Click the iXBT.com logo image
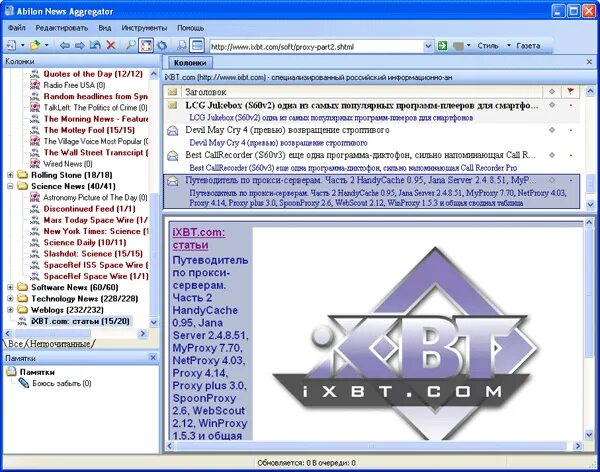Screen dimensions: 600x472 [x=406, y=343]
